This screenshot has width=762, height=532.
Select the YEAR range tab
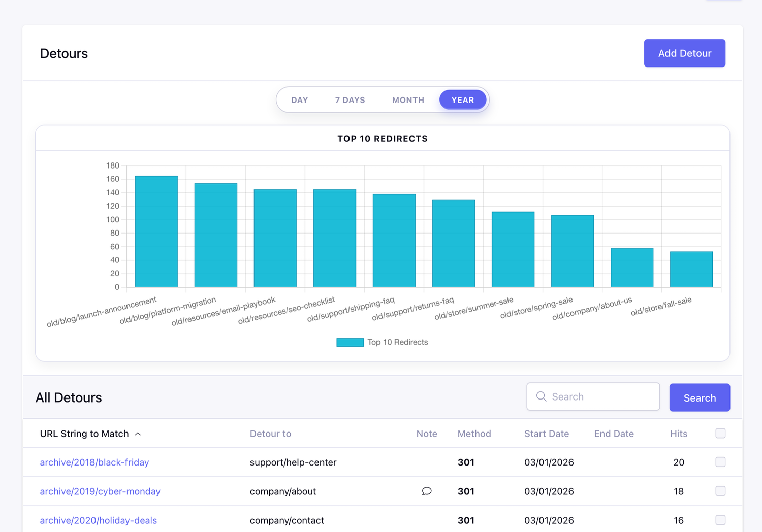[x=462, y=100]
